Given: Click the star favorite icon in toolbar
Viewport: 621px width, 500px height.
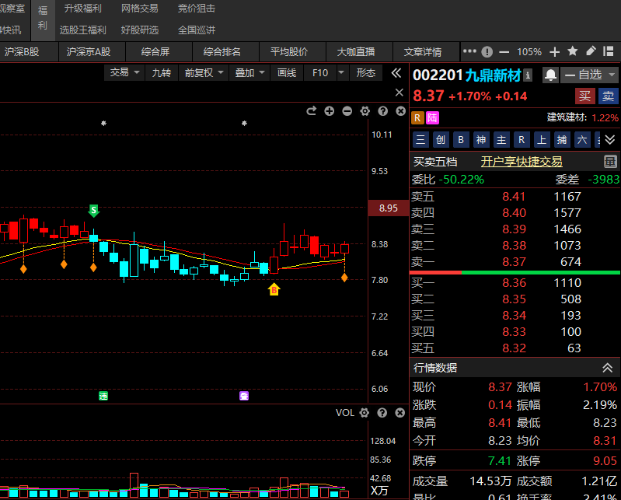Looking at the screenshot, I should click(x=572, y=51).
